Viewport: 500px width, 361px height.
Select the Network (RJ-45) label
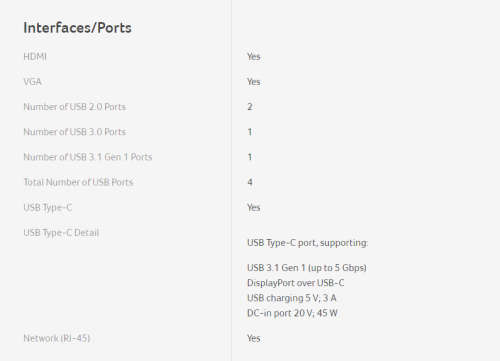(57, 338)
